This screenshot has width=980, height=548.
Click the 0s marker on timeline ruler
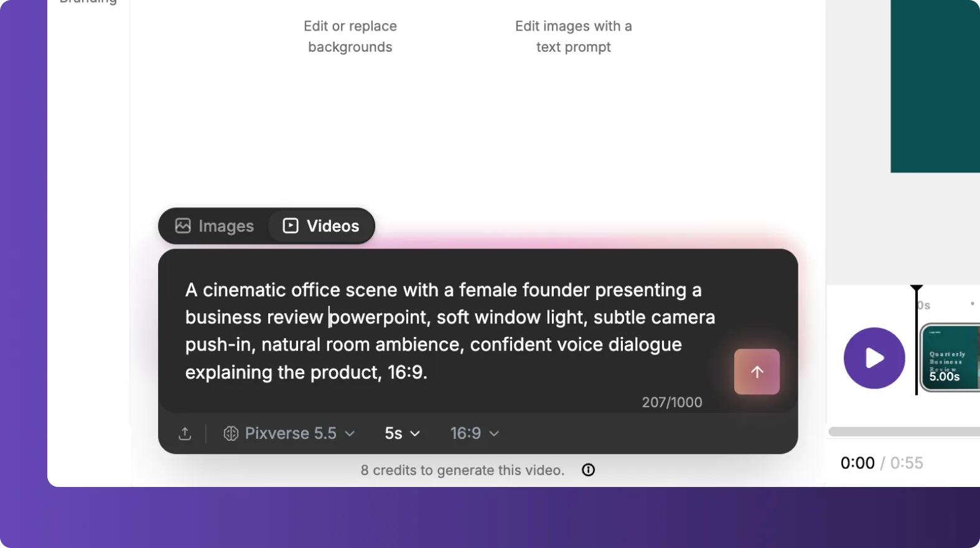tap(924, 305)
